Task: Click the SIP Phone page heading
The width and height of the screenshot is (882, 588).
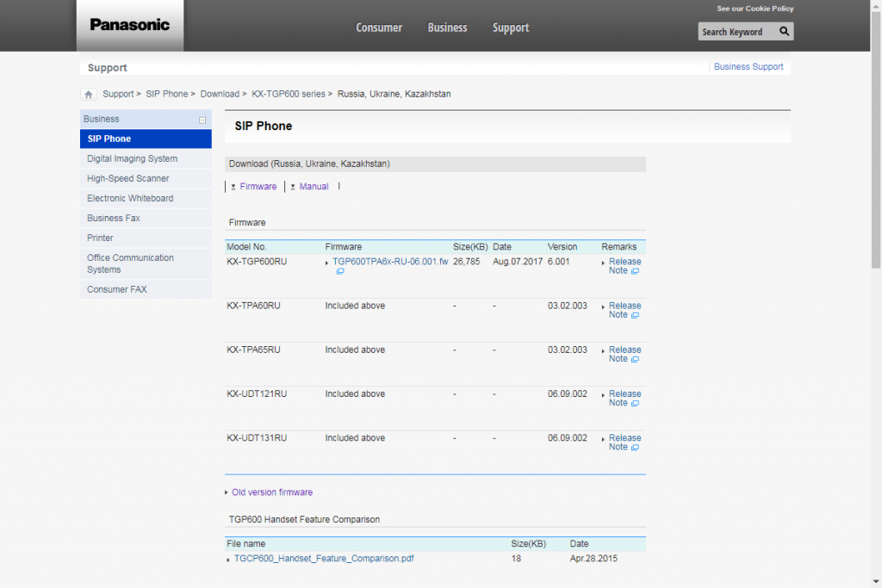Action: [264, 126]
